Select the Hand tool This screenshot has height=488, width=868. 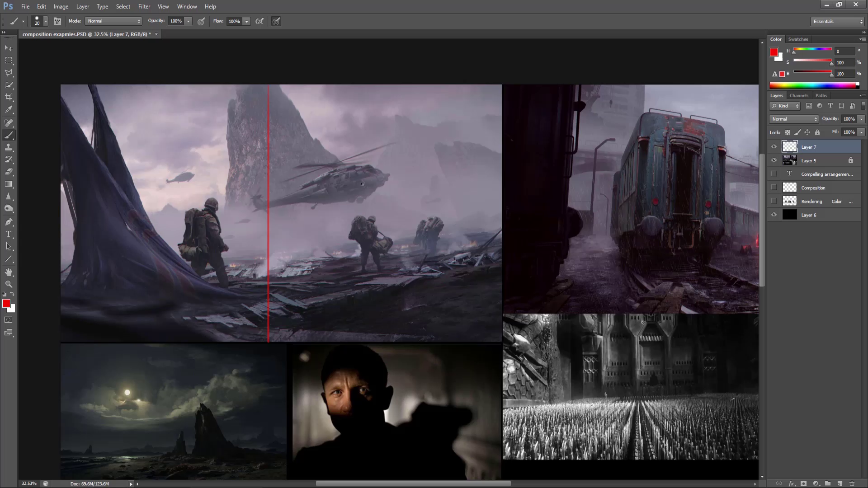[x=9, y=272]
